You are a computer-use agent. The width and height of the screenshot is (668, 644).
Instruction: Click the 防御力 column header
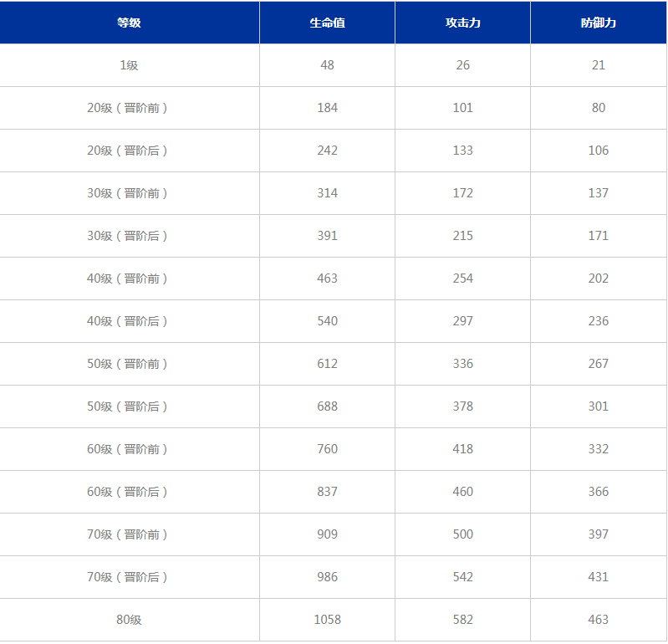[598, 23]
